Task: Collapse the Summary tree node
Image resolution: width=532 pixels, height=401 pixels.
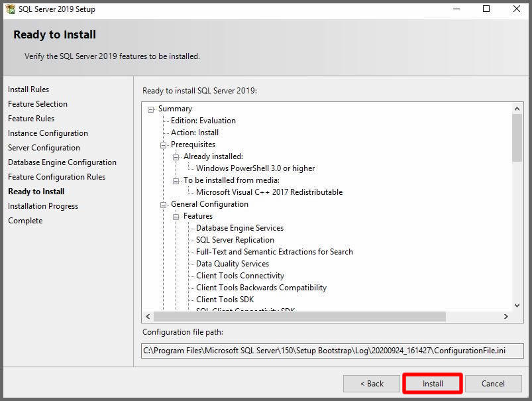Action: 151,109
